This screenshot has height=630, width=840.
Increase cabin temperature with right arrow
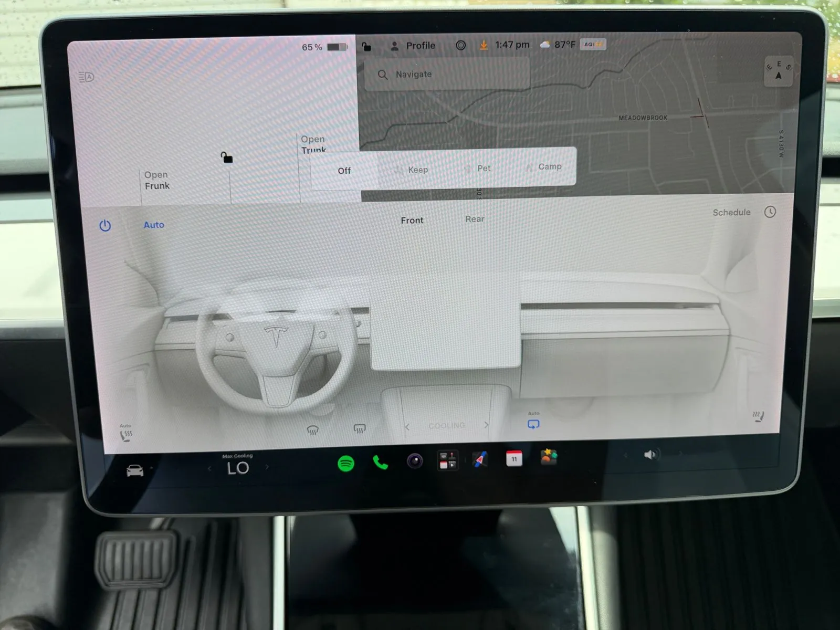267,466
